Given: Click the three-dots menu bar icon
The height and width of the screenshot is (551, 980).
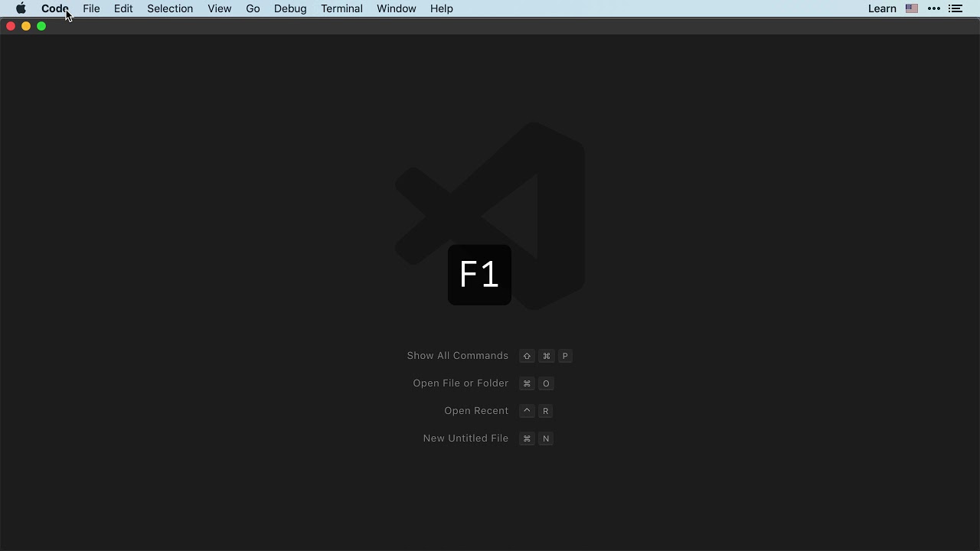Looking at the screenshot, I should [x=934, y=8].
